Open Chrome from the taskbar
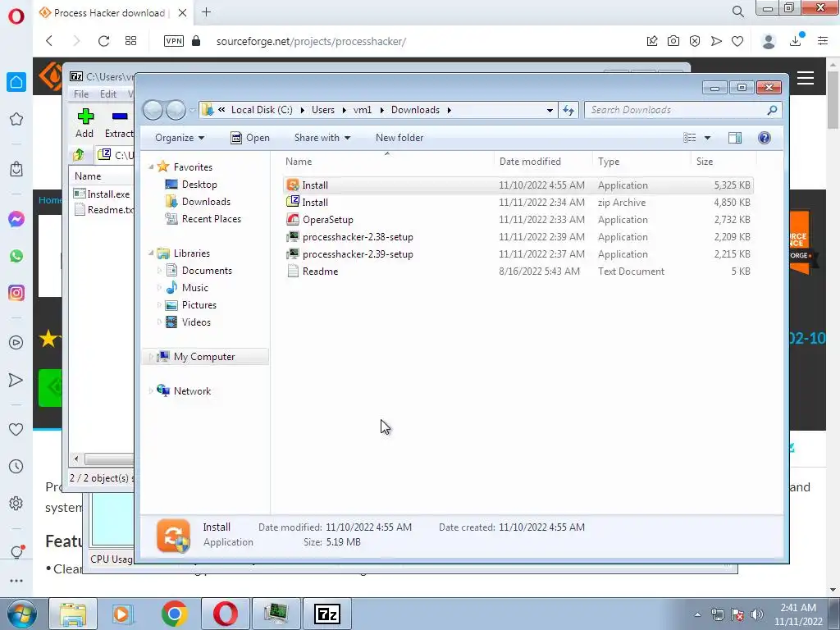840x630 pixels. (x=174, y=614)
